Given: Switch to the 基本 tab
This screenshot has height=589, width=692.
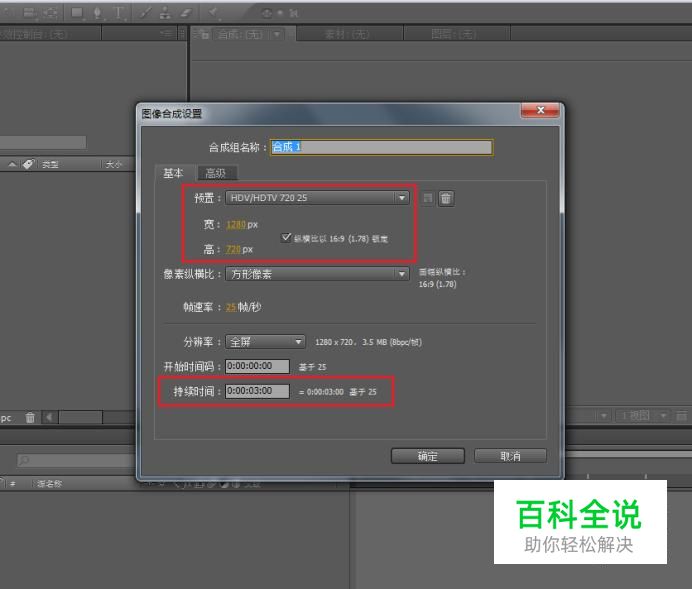Looking at the screenshot, I should [173, 173].
